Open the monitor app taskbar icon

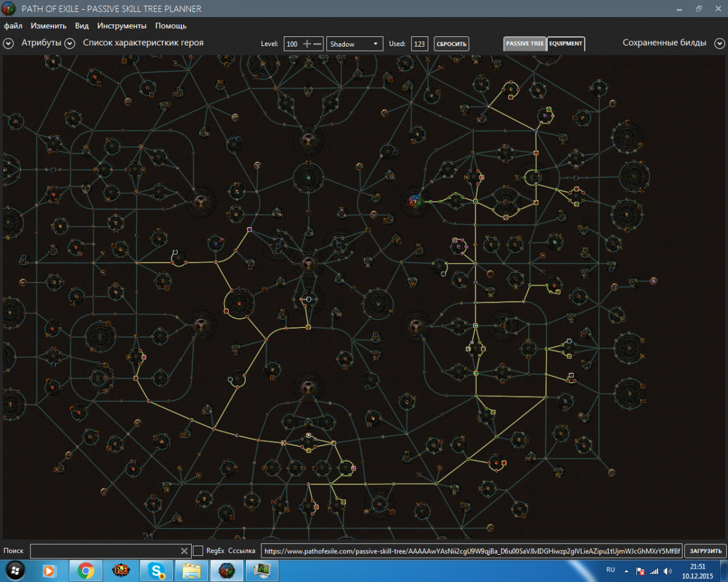(x=263, y=571)
